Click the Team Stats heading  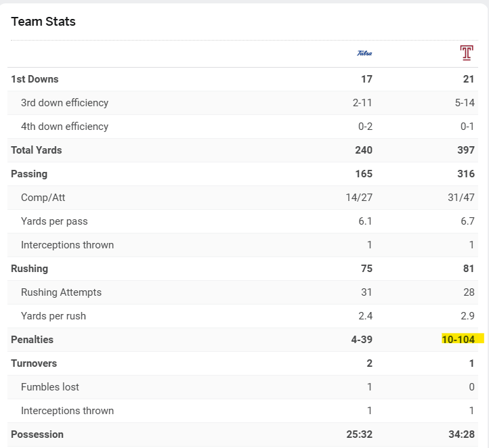pos(43,22)
